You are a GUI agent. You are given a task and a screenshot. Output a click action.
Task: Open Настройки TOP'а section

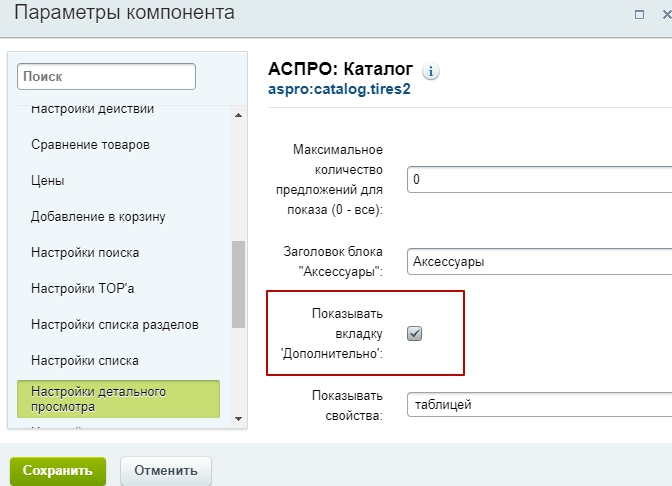point(82,288)
